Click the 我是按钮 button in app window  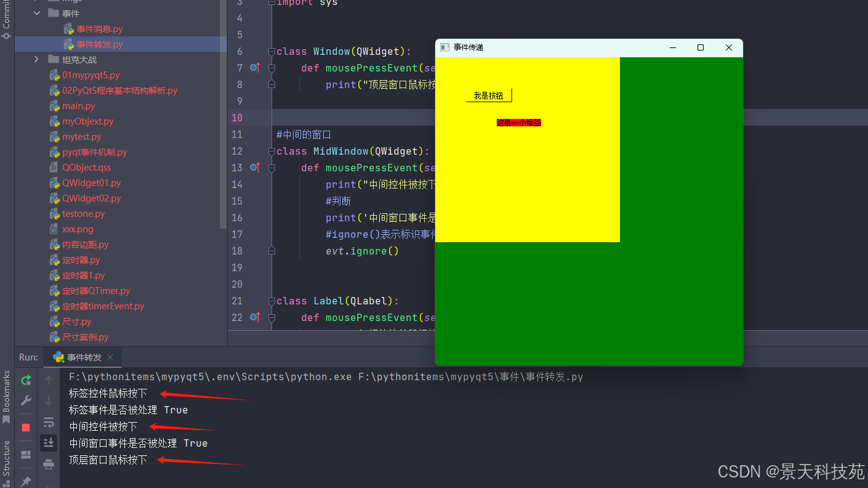pos(489,96)
